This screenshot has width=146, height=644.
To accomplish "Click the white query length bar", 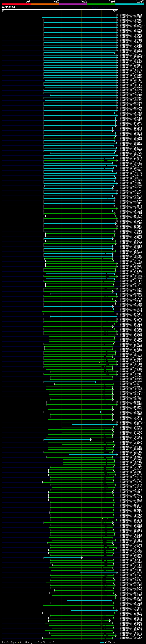I will coord(60,9).
